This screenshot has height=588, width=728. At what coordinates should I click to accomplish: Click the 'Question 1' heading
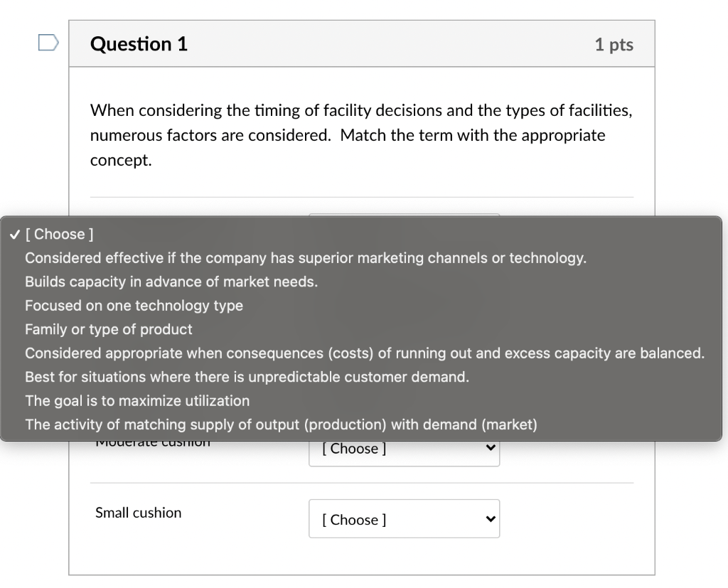point(139,44)
